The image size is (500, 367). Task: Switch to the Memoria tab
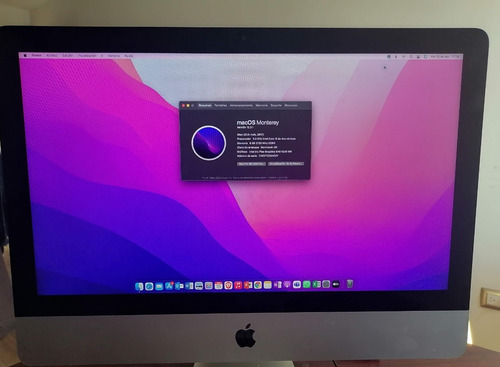coord(262,105)
